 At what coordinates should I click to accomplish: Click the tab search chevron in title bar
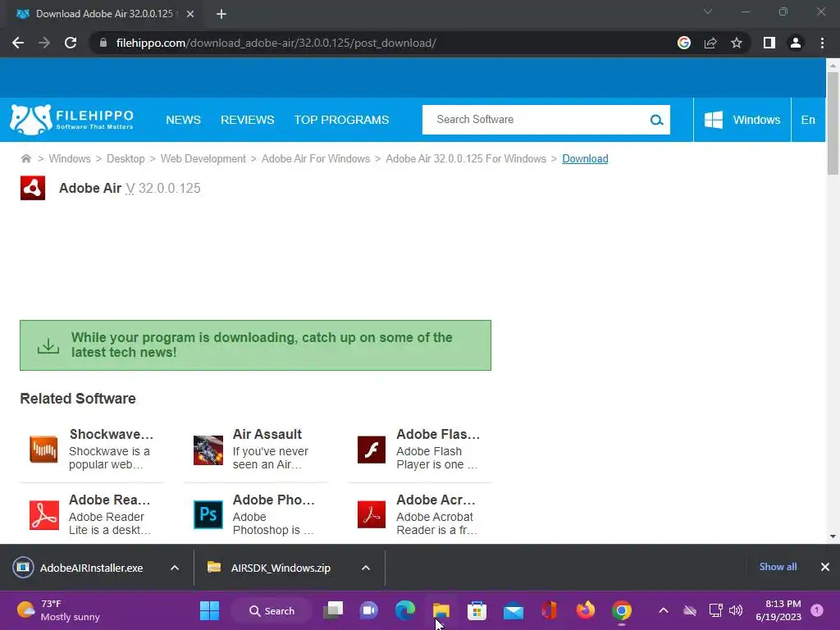(708, 11)
